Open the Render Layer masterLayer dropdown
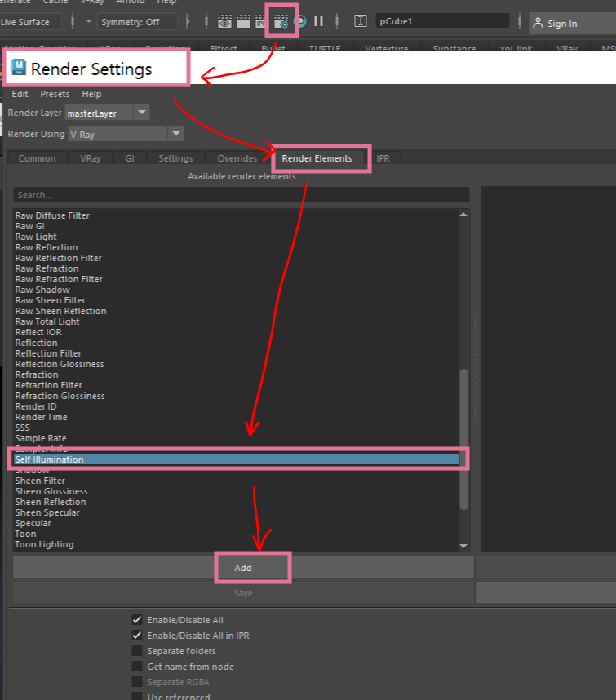The image size is (616, 700). (107, 113)
